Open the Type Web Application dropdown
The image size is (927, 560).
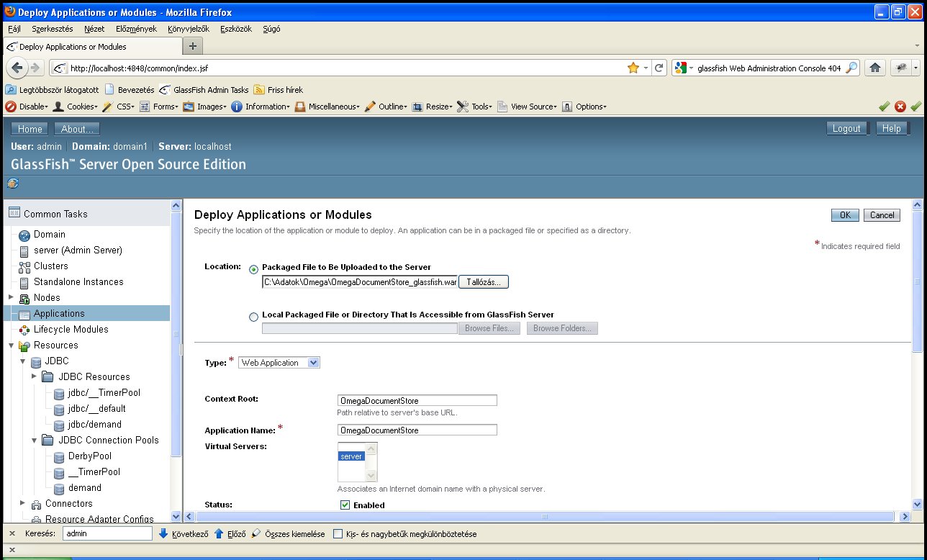279,363
